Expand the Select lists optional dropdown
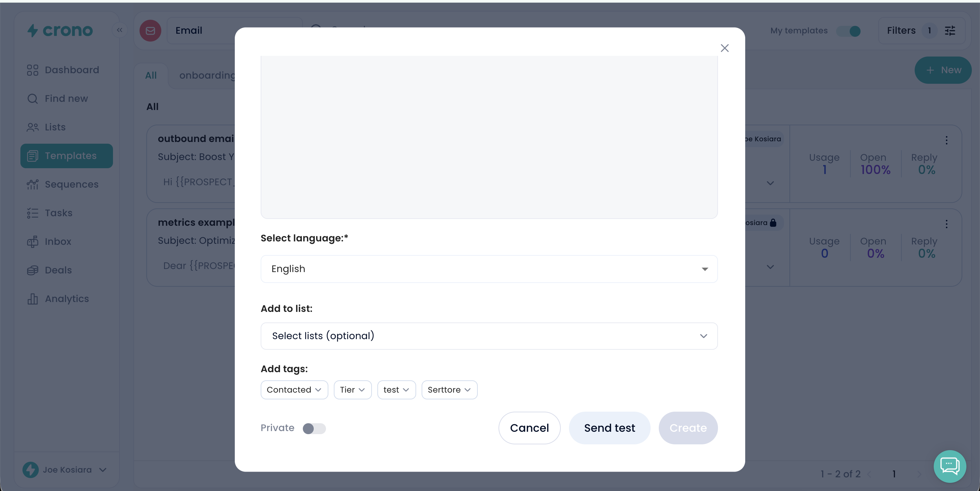The width and height of the screenshot is (980, 491). pos(489,336)
